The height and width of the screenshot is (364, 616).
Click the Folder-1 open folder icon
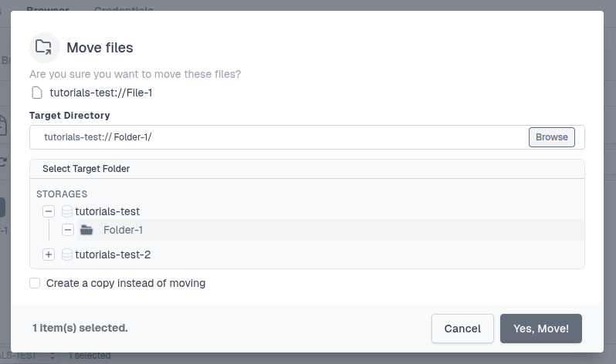86,230
